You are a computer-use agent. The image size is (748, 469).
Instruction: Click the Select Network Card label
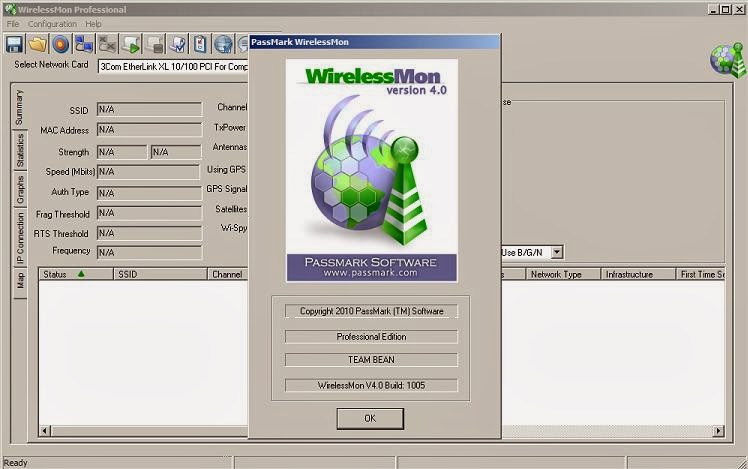coord(52,64)
